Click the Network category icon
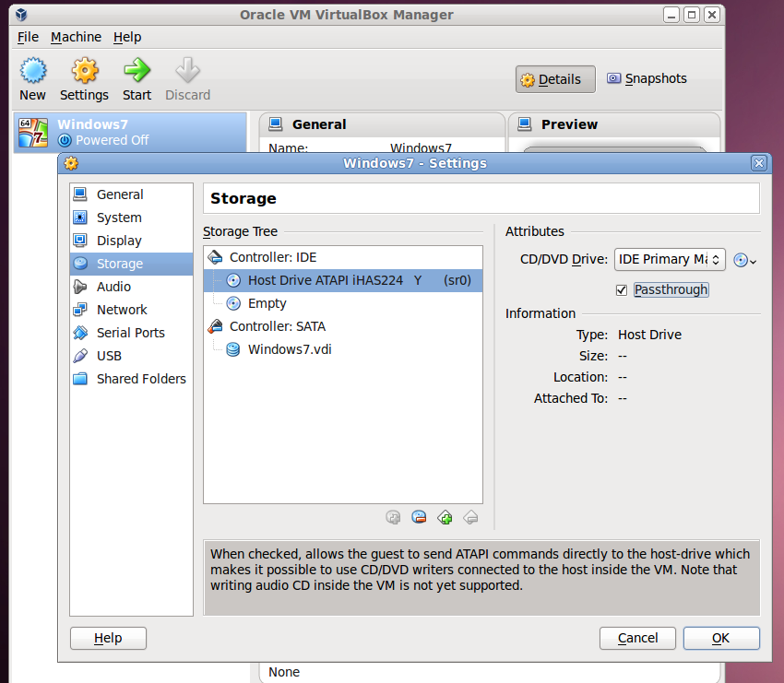 (x=80, y=310)
